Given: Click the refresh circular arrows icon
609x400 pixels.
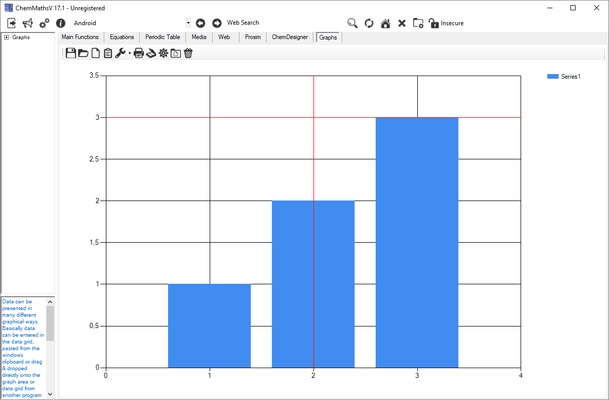Looking at the screenshot, I should (369, 23).
